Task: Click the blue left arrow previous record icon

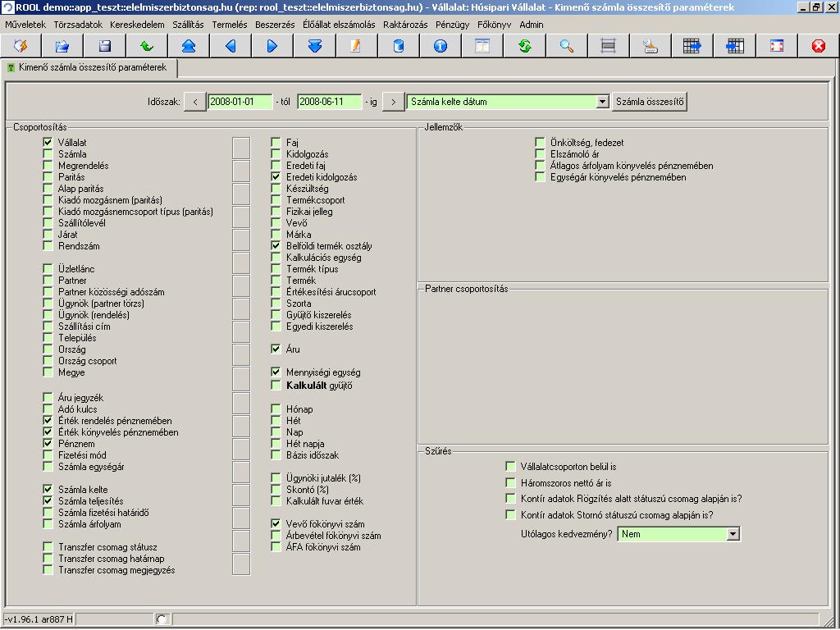Action: (231, 46)
